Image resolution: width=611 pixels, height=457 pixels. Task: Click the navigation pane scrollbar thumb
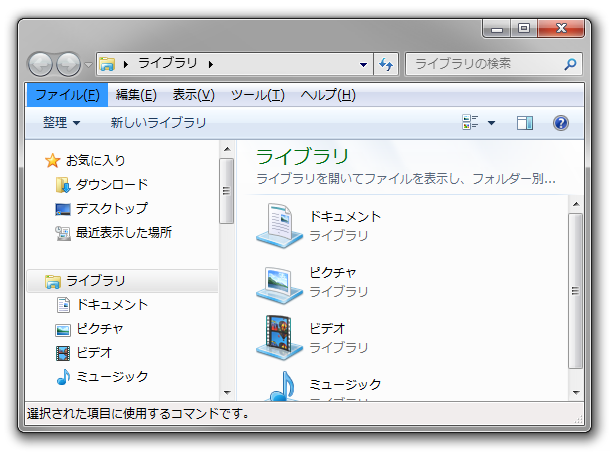(226, 191)
